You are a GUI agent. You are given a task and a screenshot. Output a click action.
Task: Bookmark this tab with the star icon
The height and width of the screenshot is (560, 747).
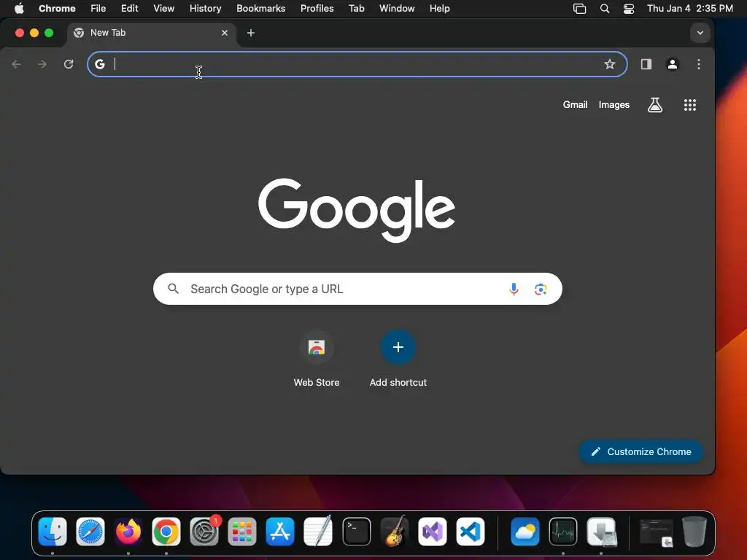point(609,64)
